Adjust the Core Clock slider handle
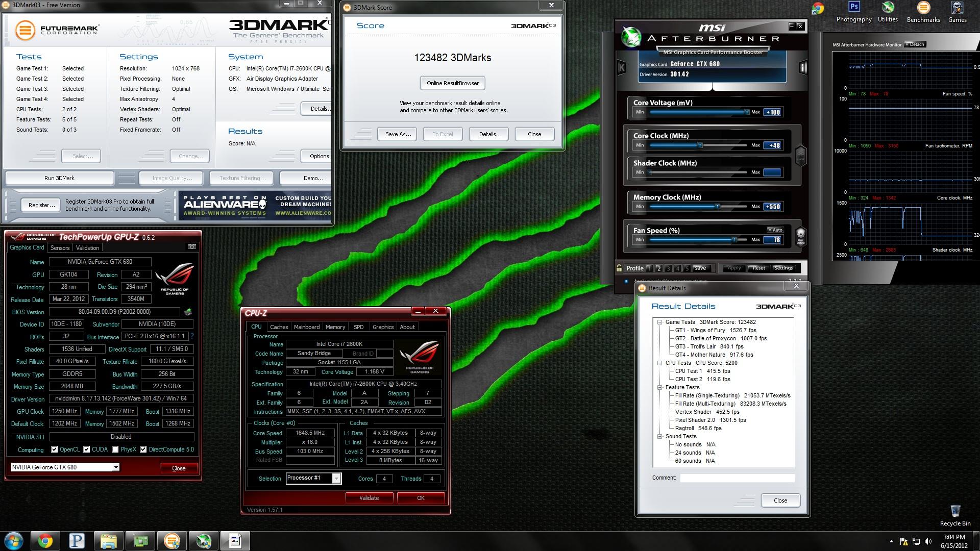The image size is (980, 551). coord(700,145)
